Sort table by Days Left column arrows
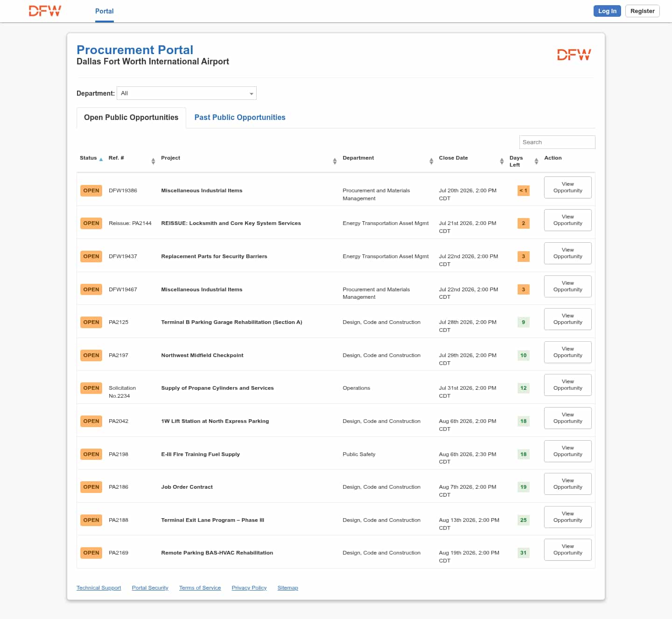672x619 pixels. tap(536, 161)
